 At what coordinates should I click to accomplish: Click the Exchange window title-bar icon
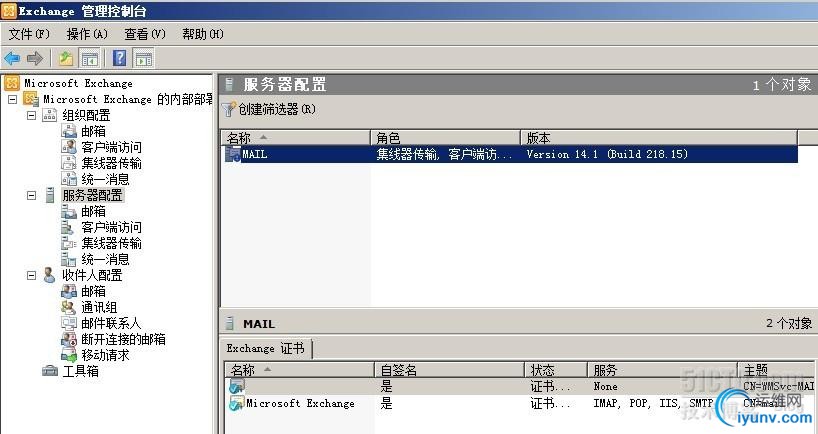(9, 10)
